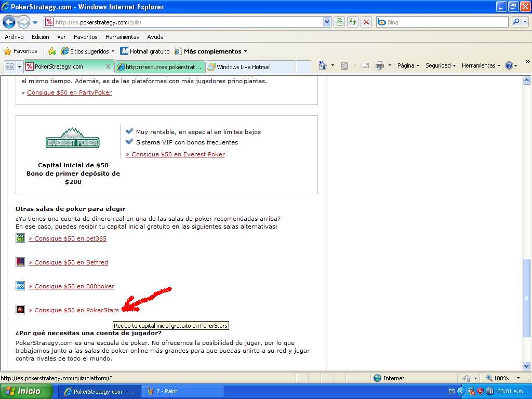Image resolution: width=532 pixels, height=399 pixels.
Task: Click the Betfred icon
Action: click(20, 262)
